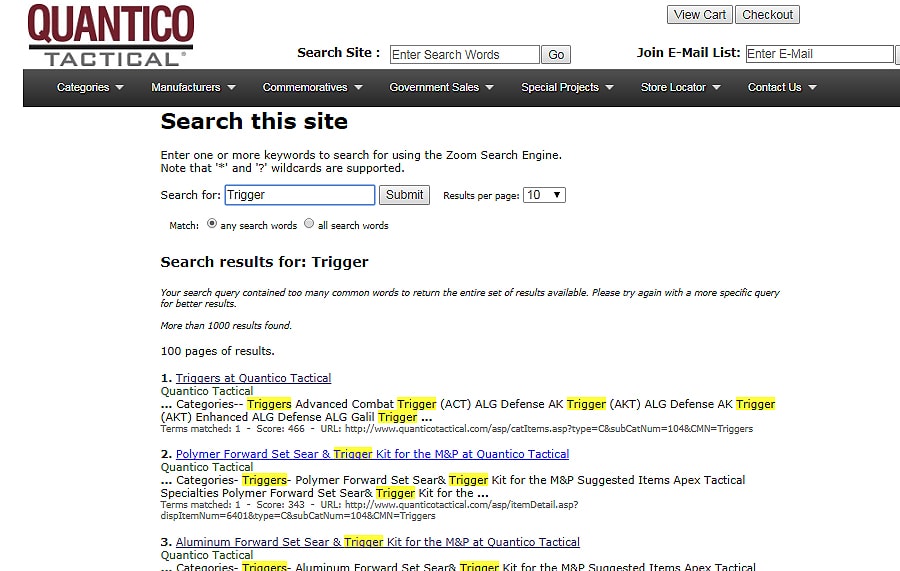This screenshot has width=900, height=571.
Task: Click the Join E-Mail List field
Action: click(x=819, y=54)
